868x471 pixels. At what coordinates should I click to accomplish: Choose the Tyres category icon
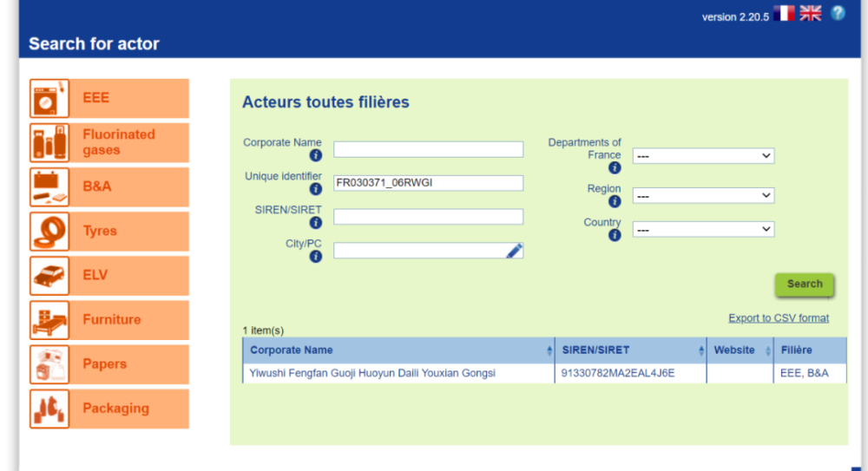tap(49, 231)
